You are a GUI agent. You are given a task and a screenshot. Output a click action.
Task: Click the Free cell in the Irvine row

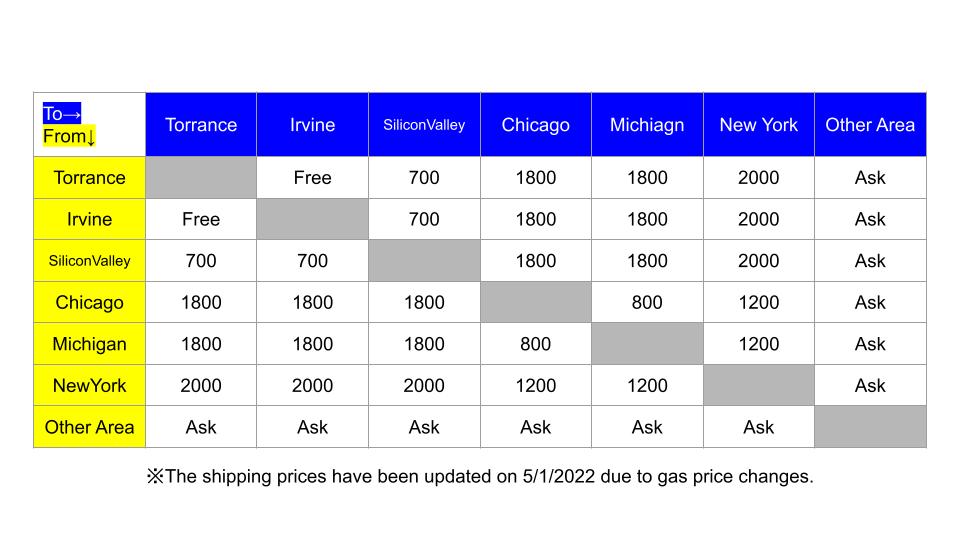pyautogui.click(x=201, y=219)
